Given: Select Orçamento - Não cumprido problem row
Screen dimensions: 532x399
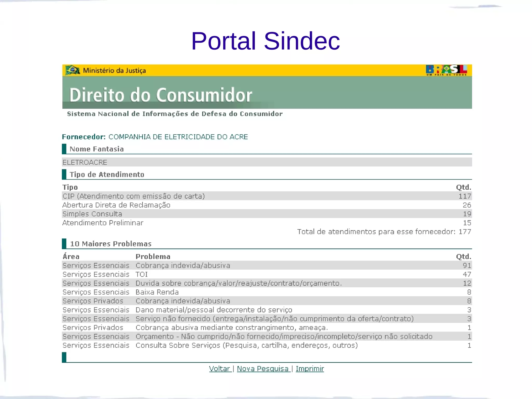Looking at the screenshot, I should point(267,336).
